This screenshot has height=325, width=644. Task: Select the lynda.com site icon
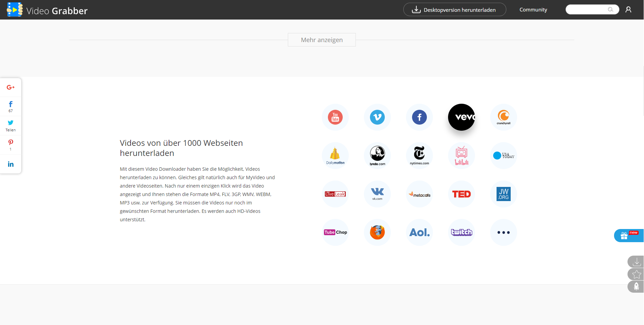(x=377, y=156)
